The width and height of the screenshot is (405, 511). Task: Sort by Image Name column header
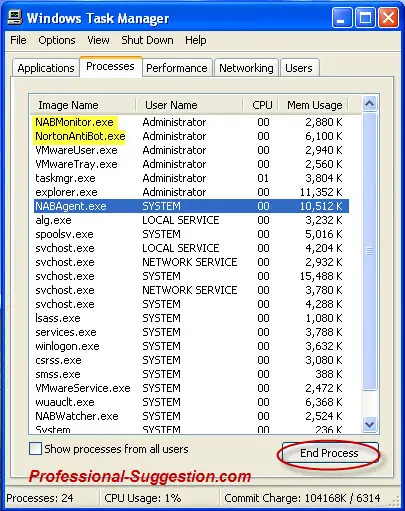[82, 105]
